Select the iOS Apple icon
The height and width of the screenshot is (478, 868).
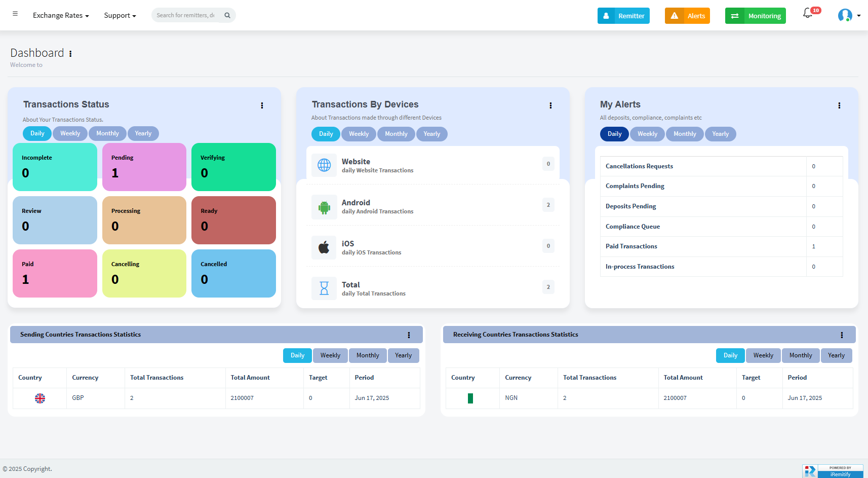pyautogui.click(x=324, y=247)
